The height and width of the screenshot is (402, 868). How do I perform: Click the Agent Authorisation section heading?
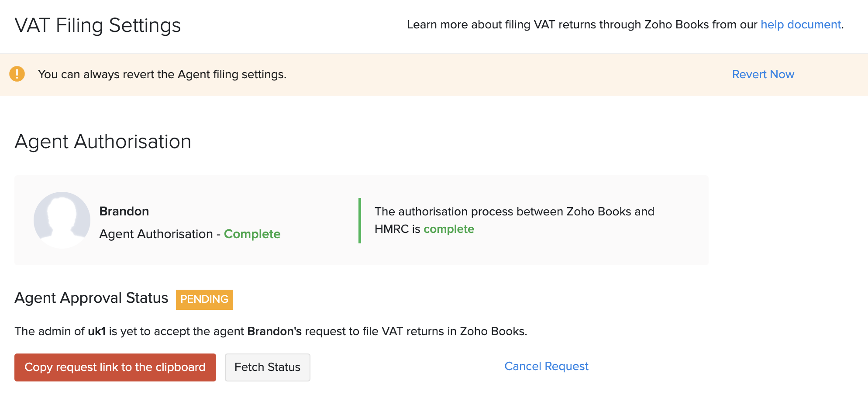coord(103,142)
